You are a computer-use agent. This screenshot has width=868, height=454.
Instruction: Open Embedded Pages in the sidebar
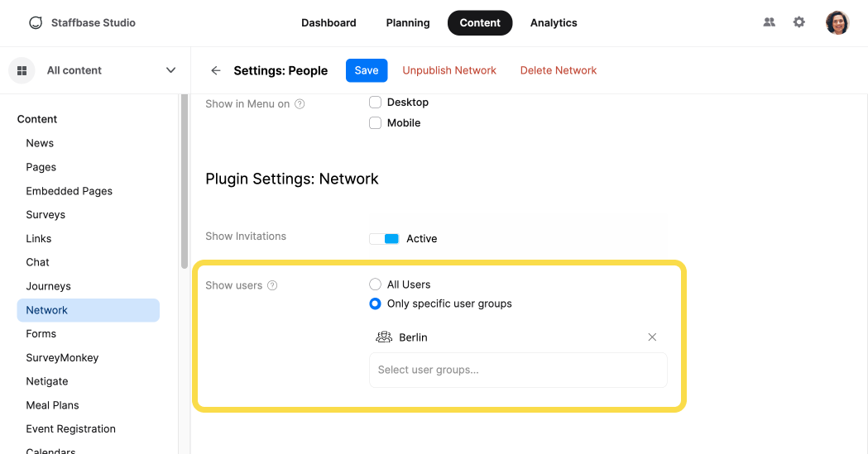(70, 191)
